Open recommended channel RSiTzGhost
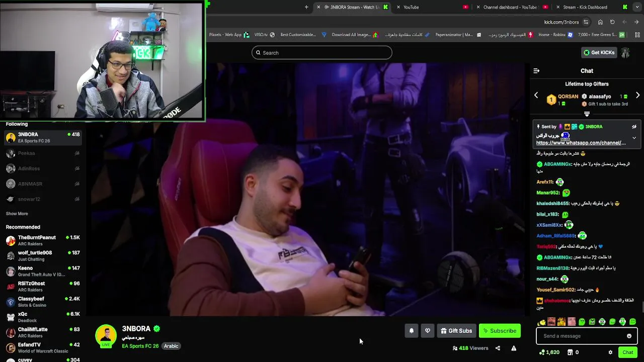Viewport: 644px width, 362px height. pos(43,287)
